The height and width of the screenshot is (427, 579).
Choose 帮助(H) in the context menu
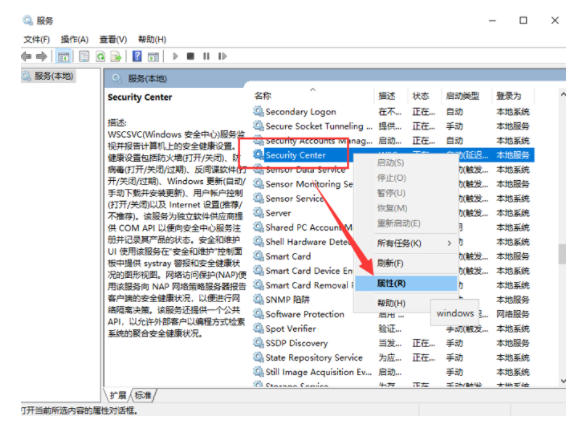click(x=392, y=303)
